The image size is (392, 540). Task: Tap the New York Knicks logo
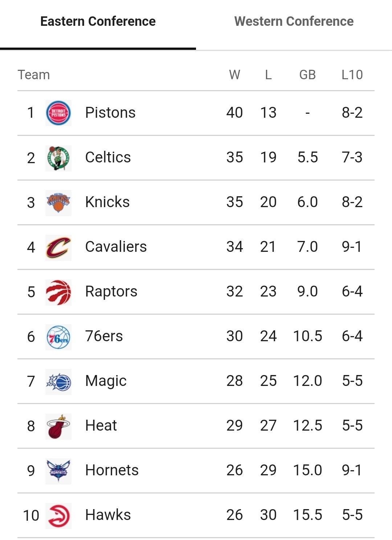point(58,202)
